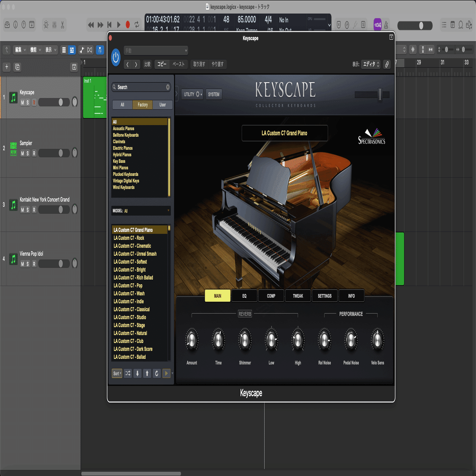
Task: Mute the Vienna Pop Idol track
Action: 22,264
